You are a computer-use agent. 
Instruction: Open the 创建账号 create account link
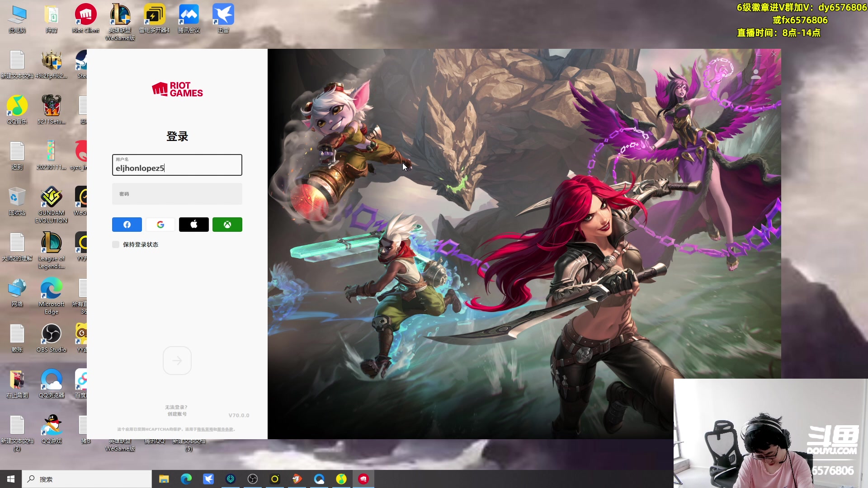point(177,414)
